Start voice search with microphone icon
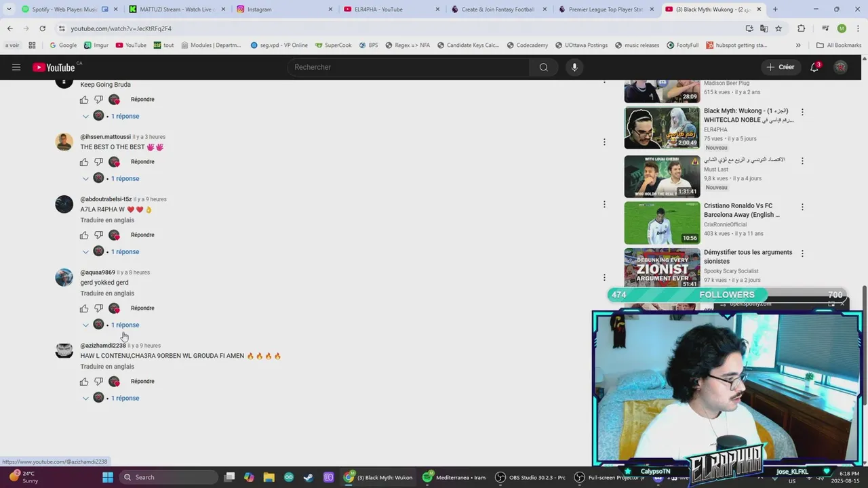 pos(574,67)
